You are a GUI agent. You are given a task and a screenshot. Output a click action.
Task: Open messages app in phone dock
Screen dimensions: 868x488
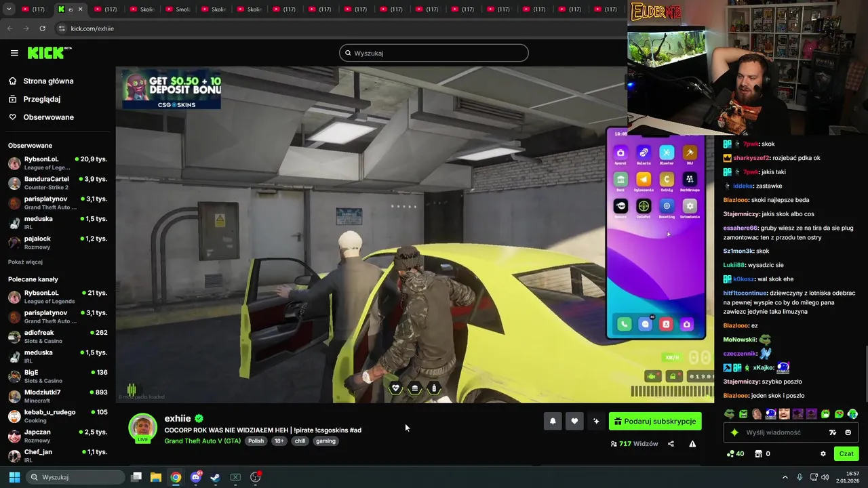click(x=645, y=325)
